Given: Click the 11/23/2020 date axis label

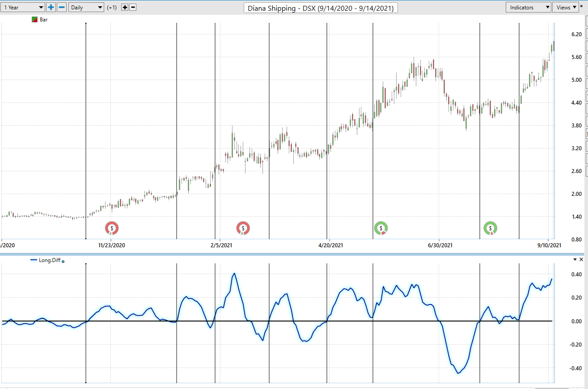Looking at the screenshot, I should pos(111,245).
